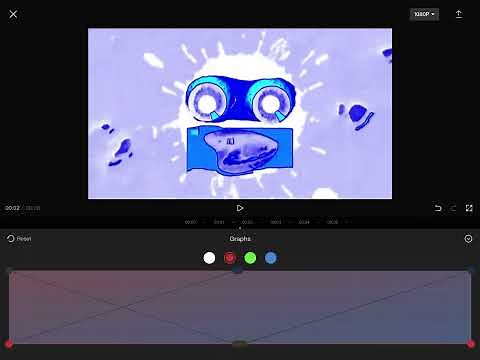The height and width of the screenshot is (360, 480).
Task: Open the 1080P resolution dropdown
Action: (424, 14)
